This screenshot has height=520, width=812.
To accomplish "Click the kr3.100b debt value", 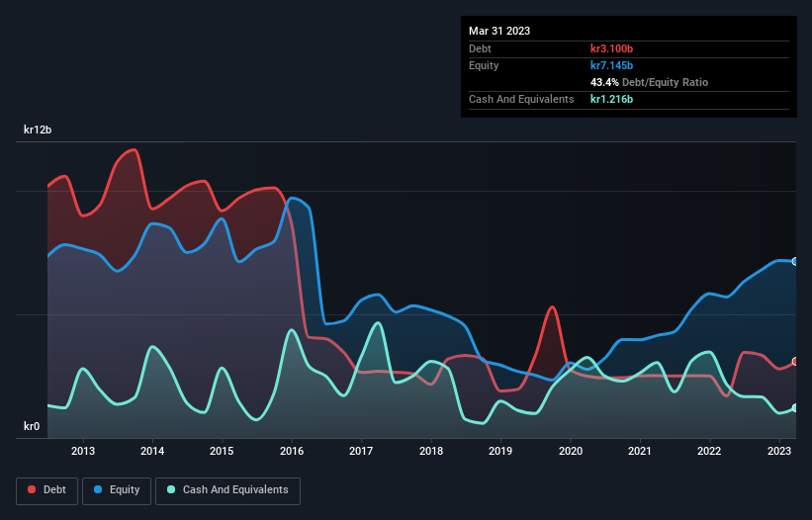I will [611, 48].
